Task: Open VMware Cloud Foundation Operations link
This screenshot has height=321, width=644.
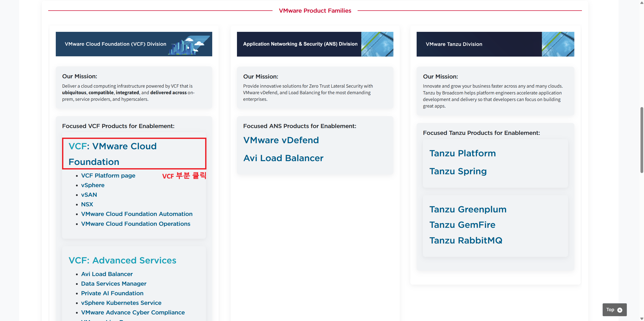Action: click(136, 224)
